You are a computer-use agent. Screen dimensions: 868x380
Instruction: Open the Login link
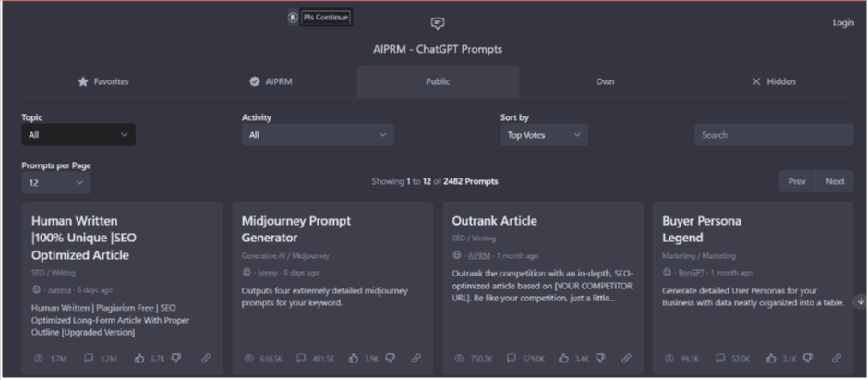843,23
